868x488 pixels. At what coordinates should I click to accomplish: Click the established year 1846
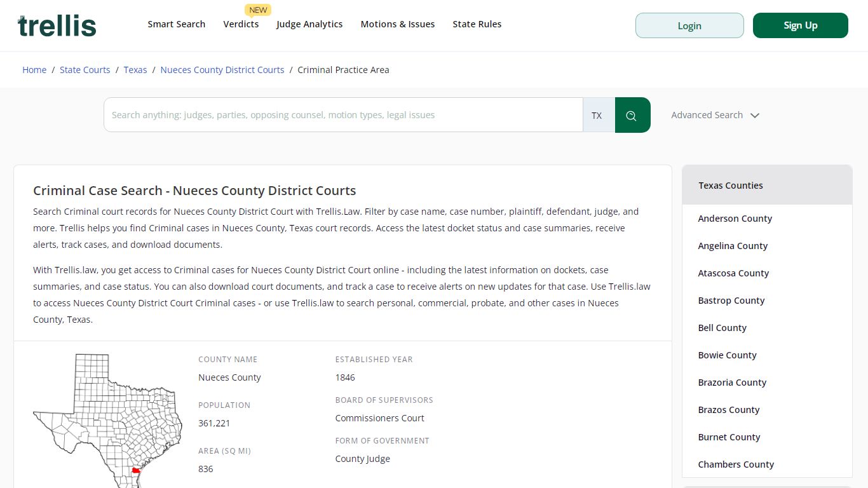click(345, 377)
